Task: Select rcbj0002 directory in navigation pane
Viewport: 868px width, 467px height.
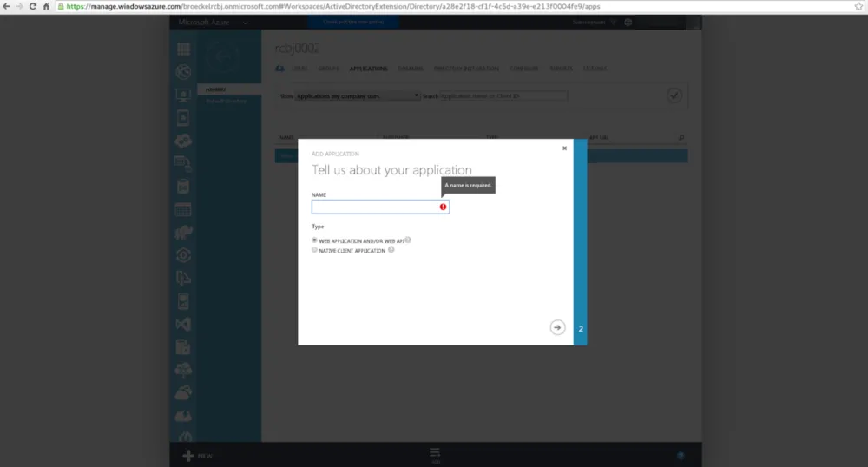Action: click(x=229, y=89)
